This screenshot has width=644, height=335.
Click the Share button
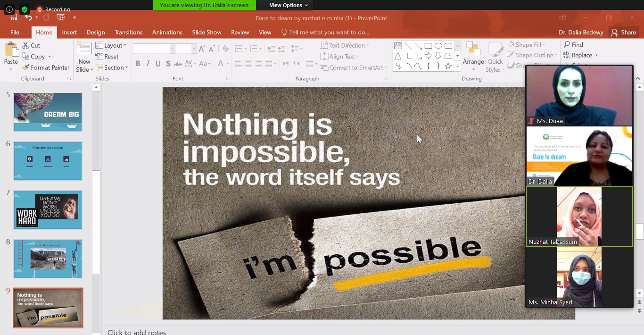point(623,32)
